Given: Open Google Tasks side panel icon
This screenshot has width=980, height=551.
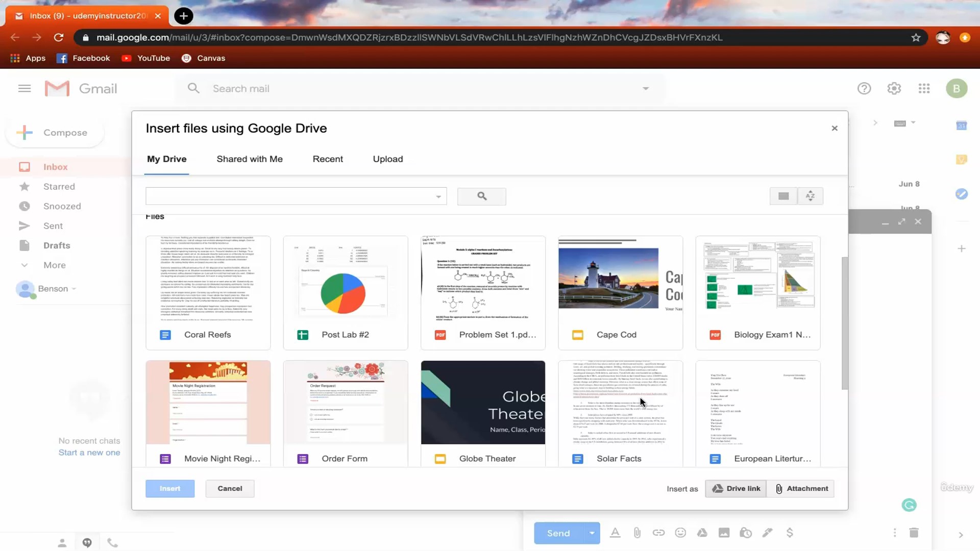Looking at the screenshot, I should coord(962,194).
